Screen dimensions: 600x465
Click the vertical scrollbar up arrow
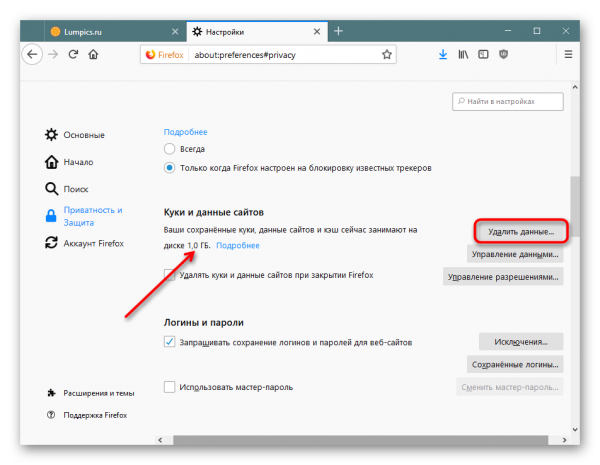click(x=575, y=87)
